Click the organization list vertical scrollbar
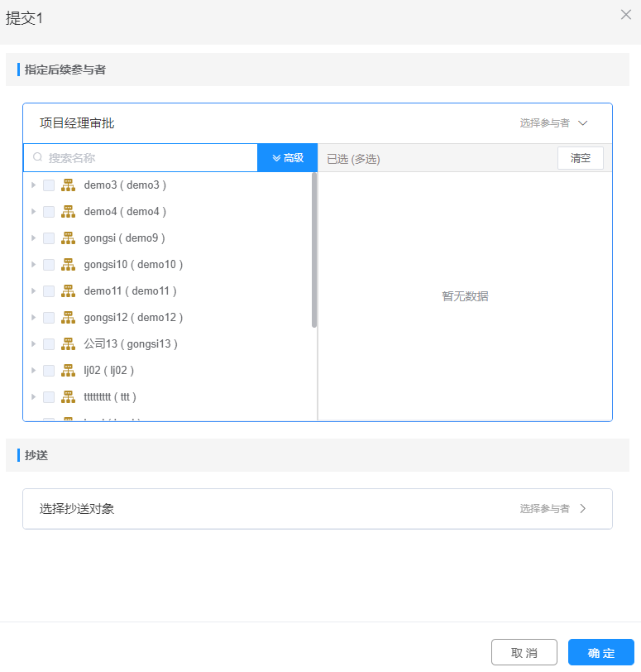The image size is (641, 672). [x=314, y=248]
